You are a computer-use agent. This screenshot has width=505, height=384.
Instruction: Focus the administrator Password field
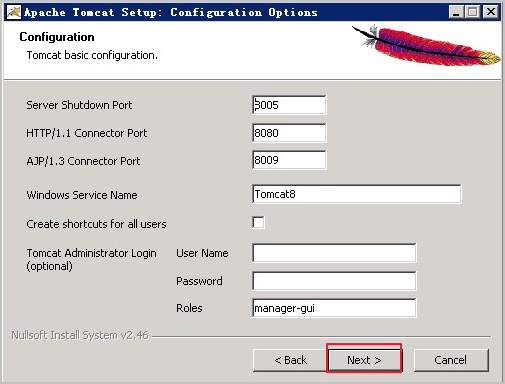coord(334,281)
